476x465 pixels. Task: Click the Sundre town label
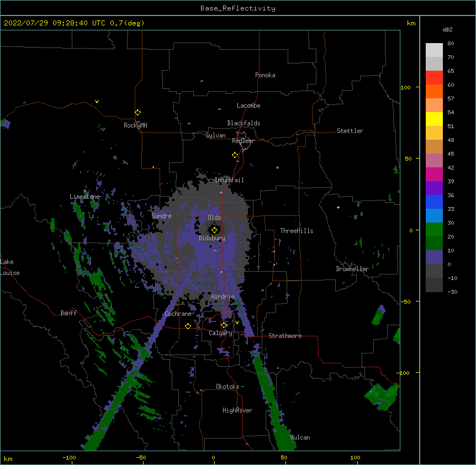pyautogui.click(x=161, y=216)
